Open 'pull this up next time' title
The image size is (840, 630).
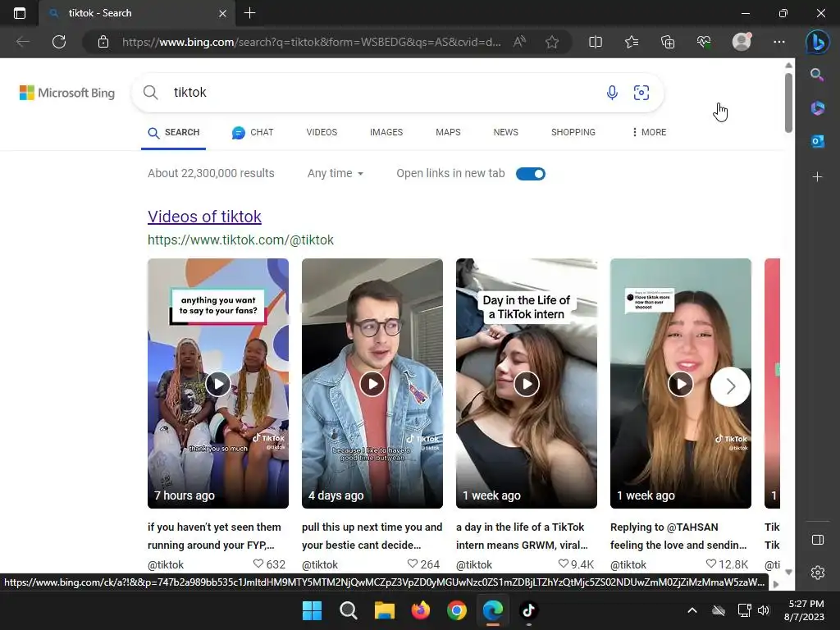click(x=372, y=536)
